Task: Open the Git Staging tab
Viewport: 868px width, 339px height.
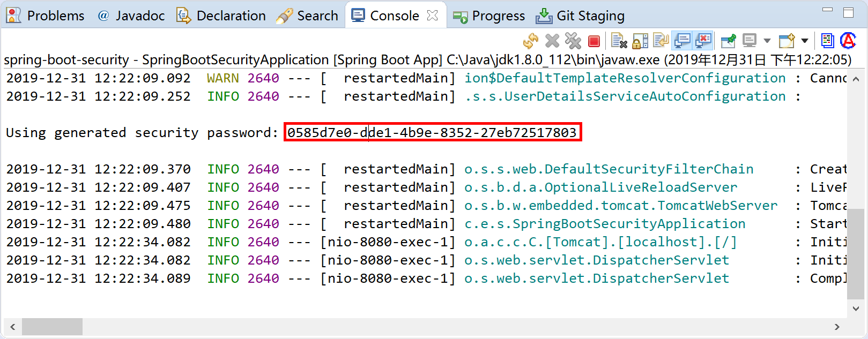Action: [581, 16]
